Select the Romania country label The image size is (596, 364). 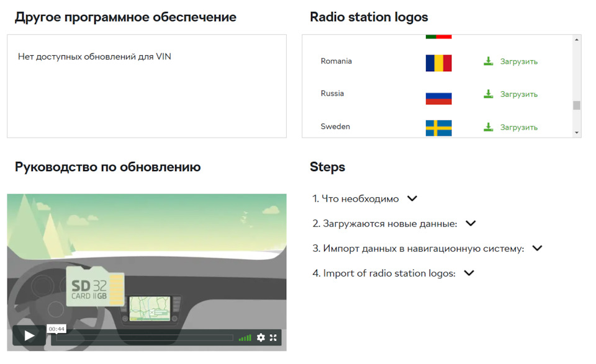tap(336, 61)
